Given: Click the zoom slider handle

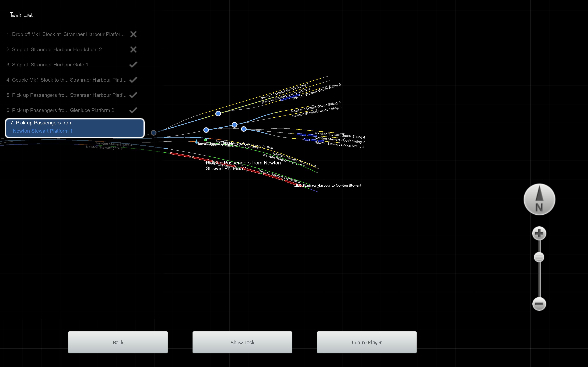Looking at the screenshot, I should pos(539,257).
